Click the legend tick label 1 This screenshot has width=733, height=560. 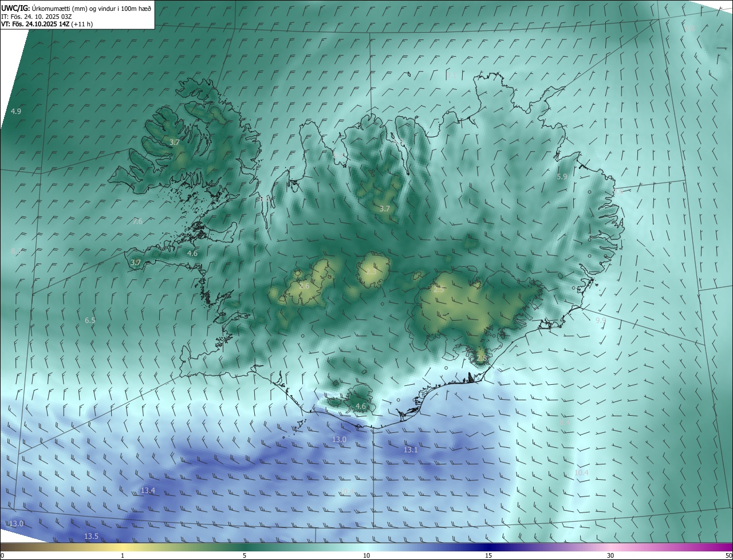[123, 555]
